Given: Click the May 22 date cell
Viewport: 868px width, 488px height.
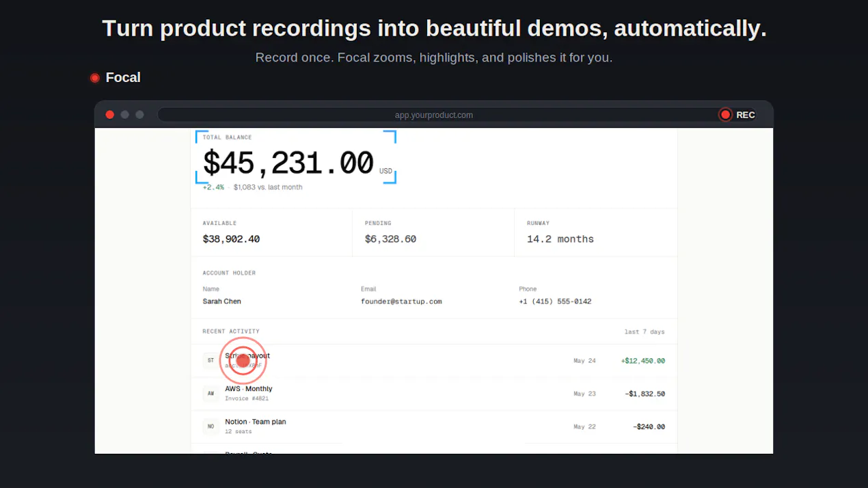Looking at the screenshot, I should (x=584, y=426).
